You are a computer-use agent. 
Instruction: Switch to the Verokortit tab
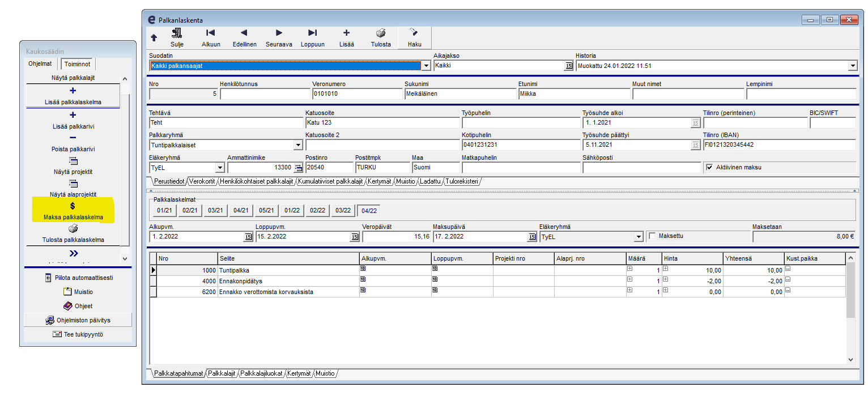pos(202,181)
